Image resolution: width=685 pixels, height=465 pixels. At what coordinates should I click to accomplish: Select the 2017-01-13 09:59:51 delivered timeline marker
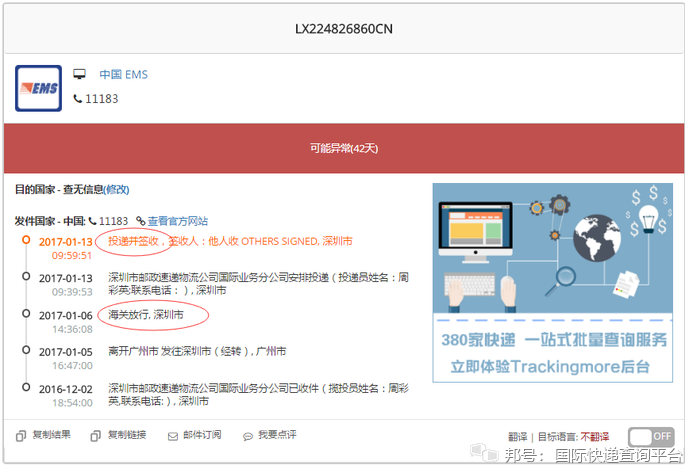coord(24,241)
